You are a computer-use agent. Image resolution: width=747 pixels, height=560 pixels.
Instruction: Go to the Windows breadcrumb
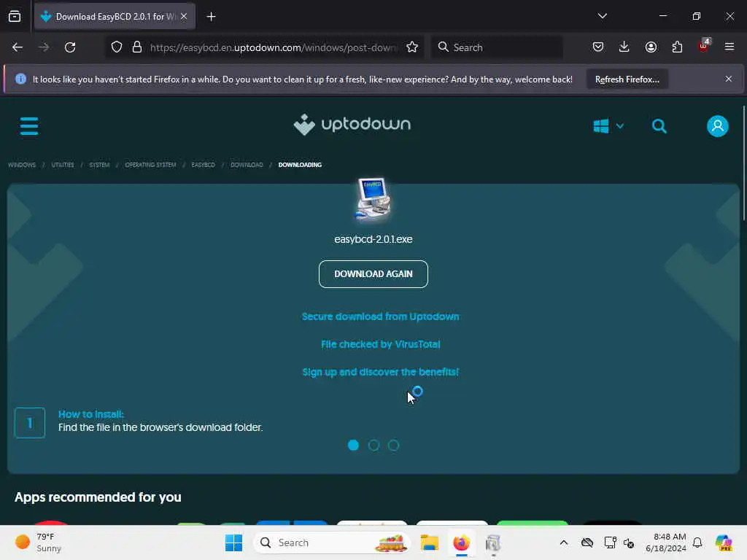pos(22,165)
